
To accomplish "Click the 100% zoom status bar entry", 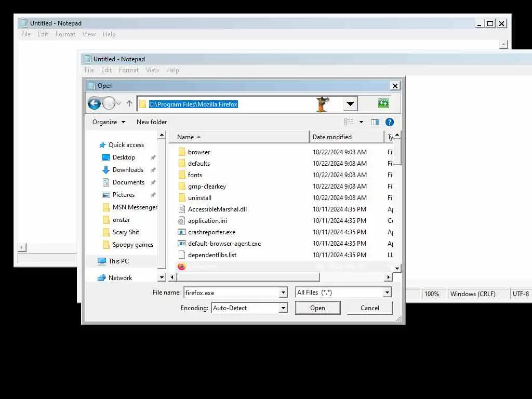I will 432,294.
